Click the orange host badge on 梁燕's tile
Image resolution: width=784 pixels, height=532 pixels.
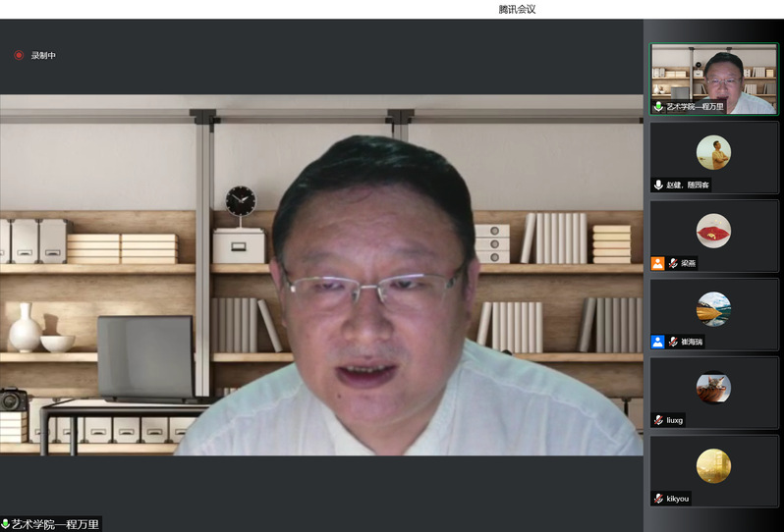[657, 263]
